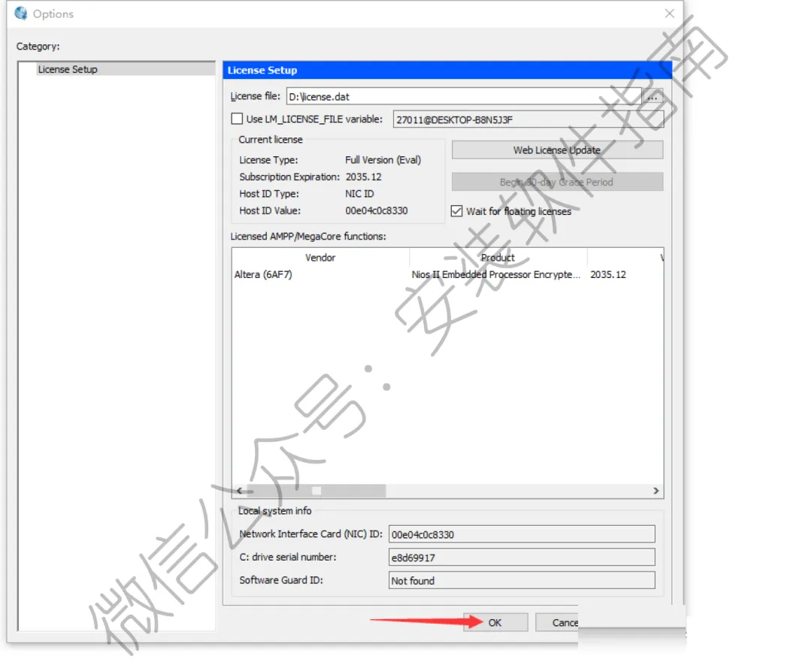
Task: Click the NIC ID host type value
Action: pyautogui.click(x=359, y=194)
